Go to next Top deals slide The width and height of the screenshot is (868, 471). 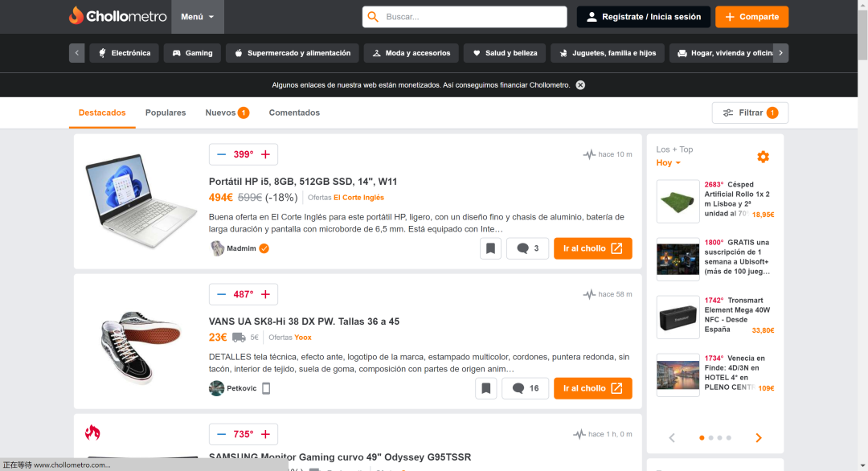759,438
